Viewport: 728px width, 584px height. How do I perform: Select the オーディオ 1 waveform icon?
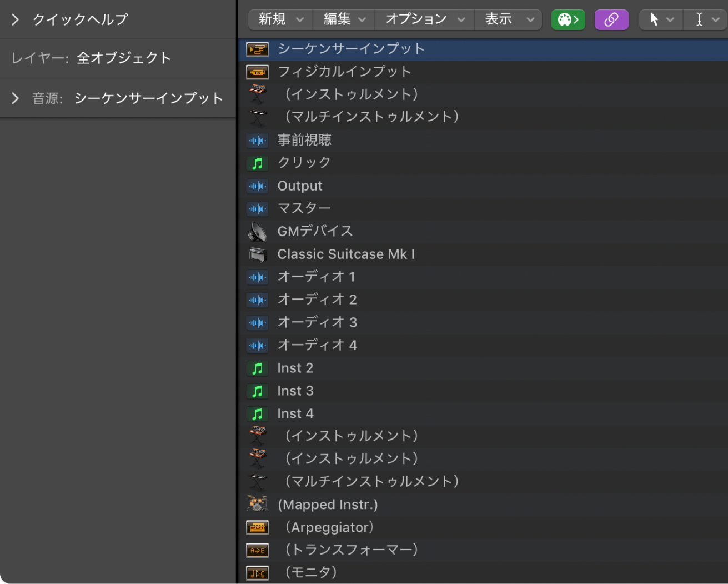point(258,277)
